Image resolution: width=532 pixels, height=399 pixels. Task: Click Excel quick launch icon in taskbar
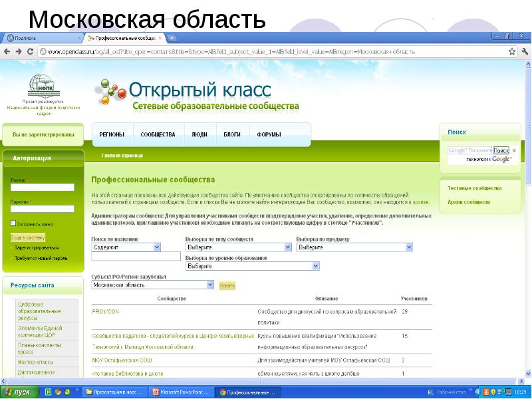click(49, 392)
